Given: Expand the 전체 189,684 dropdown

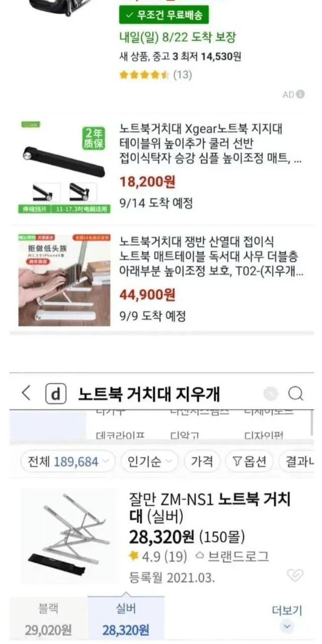Looking at the screenshot, I should tap(68, 461).
